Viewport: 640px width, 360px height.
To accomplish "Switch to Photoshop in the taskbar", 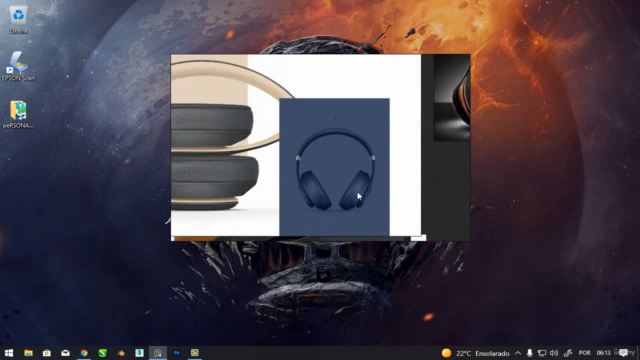I will (x=176, y=353).
